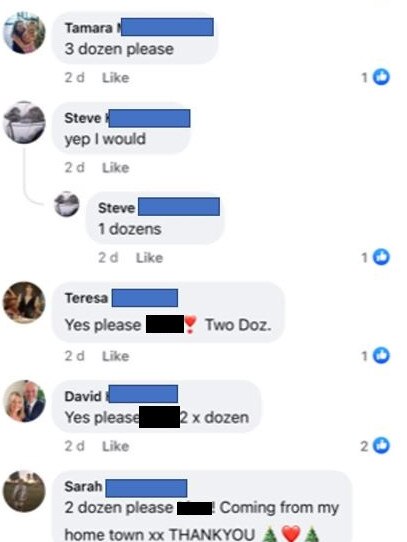407x542 pixels.
Task: Like David's '2 x dozen' comment
Action: tap(115, 446)
